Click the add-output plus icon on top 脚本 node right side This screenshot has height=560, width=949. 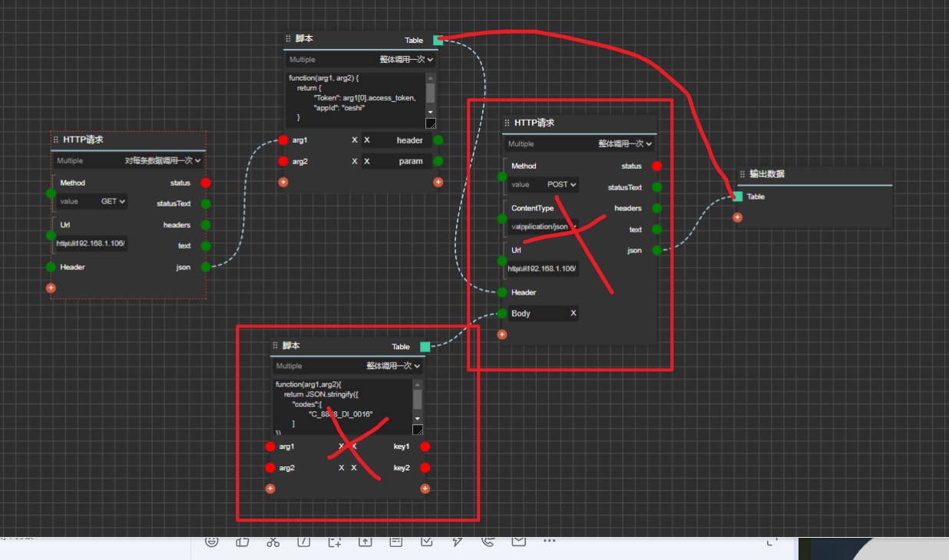point(438,182)
